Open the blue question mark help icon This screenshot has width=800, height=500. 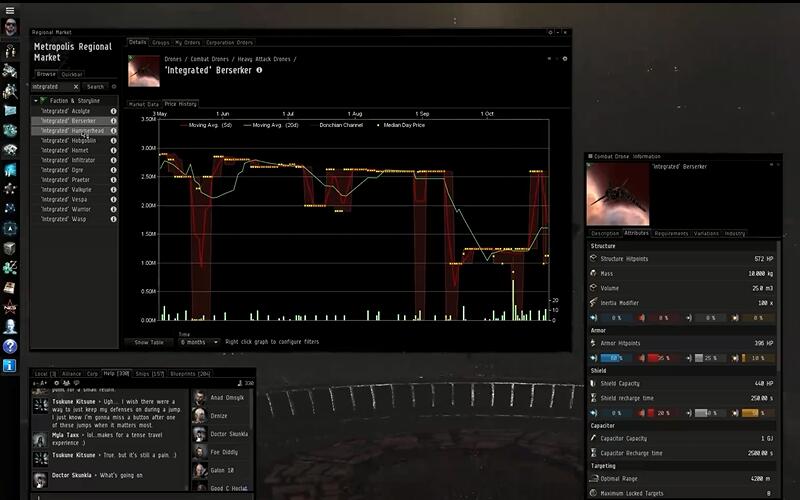(x=10, y=346)
